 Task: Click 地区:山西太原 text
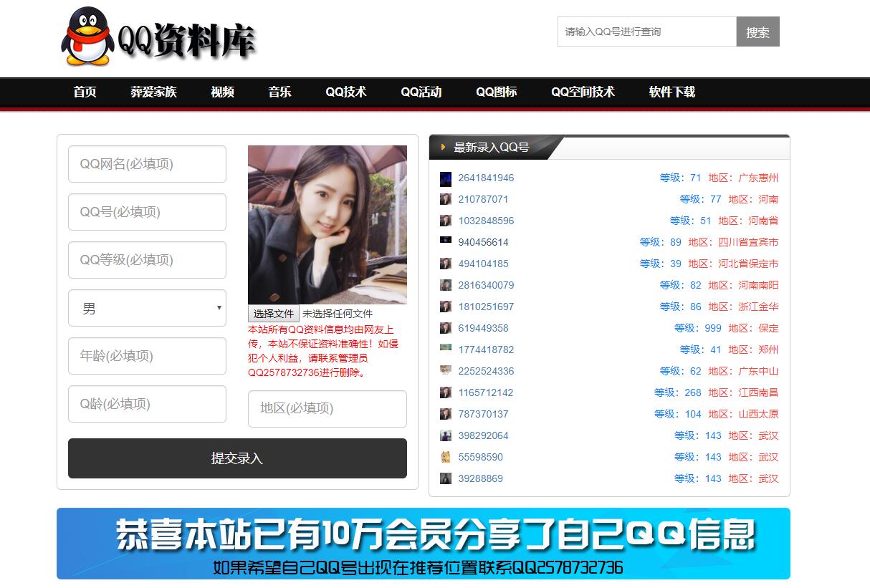coord(743,414)
